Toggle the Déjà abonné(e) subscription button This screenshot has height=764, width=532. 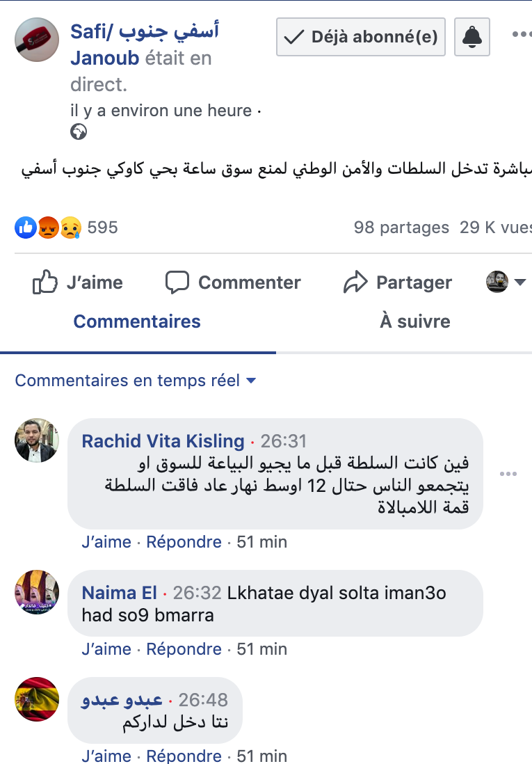[x=361, y=37]
